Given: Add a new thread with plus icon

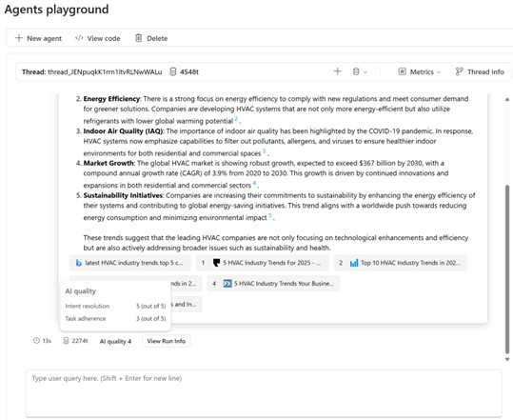Looking at the screenshot, I should pyautogui.click(x=337, y=71).
